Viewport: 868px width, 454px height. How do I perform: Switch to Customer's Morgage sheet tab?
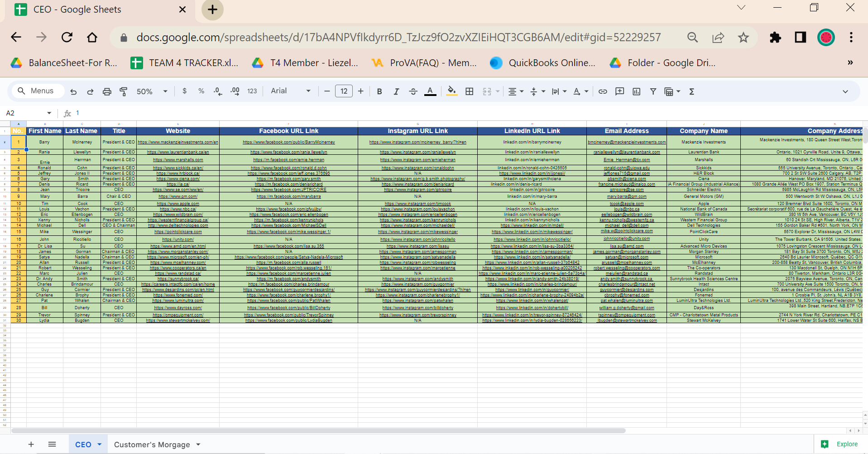click(x=152, y=444)
